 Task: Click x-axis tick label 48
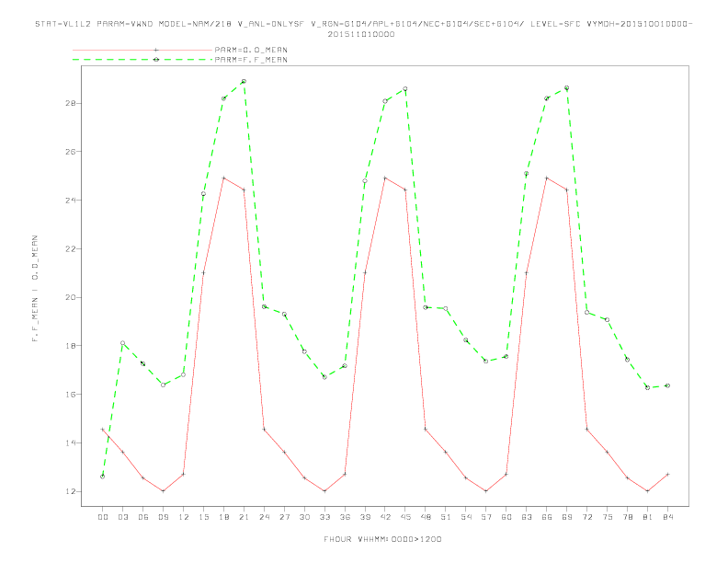[x=426, y=517]
